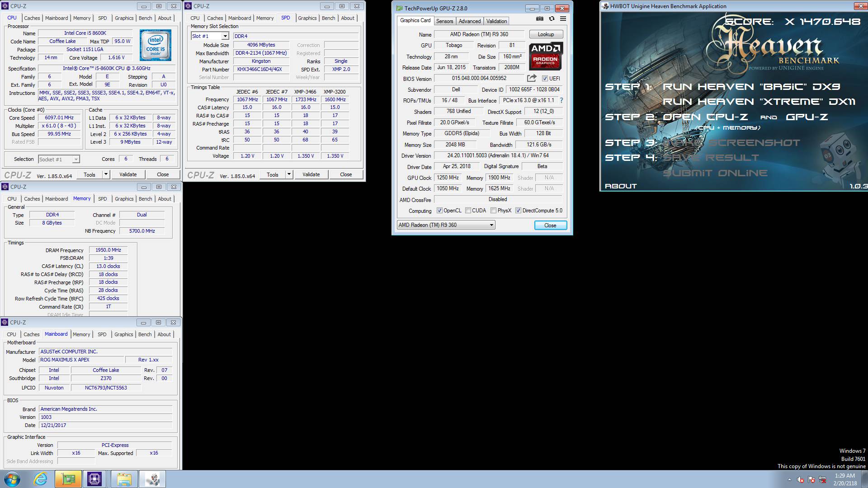This screenshot has height=488, width=868.
Task: Open the Advanced tab in GPU-Z
Action: point(470,21)
